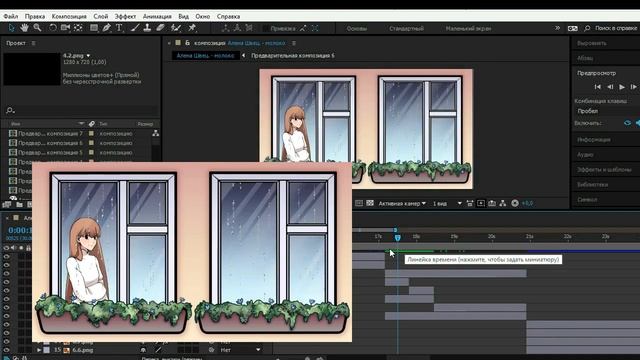Switch to the Маленький экран workspace

(468, 29)
